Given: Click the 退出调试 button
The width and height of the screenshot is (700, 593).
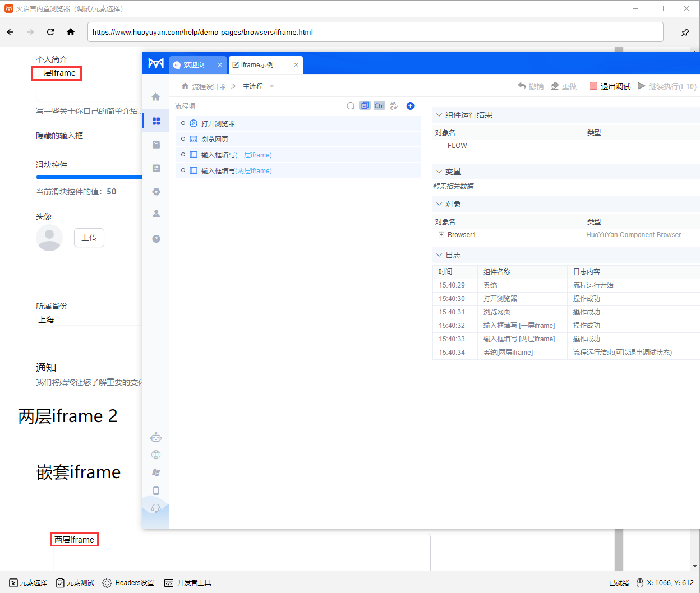Looking at the screenshot, I should (x=610, y=86).
